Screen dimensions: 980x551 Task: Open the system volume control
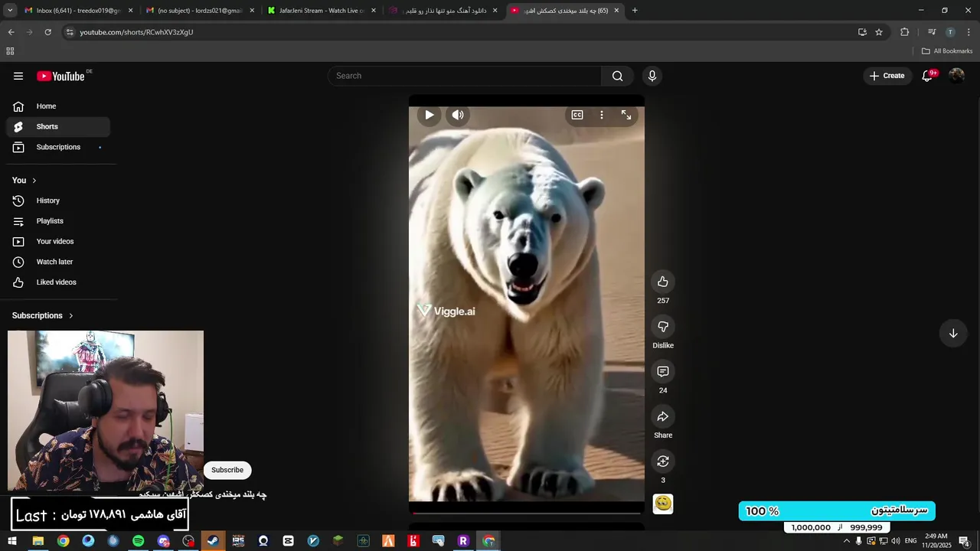pyautogui.click(x=896, y=541)
